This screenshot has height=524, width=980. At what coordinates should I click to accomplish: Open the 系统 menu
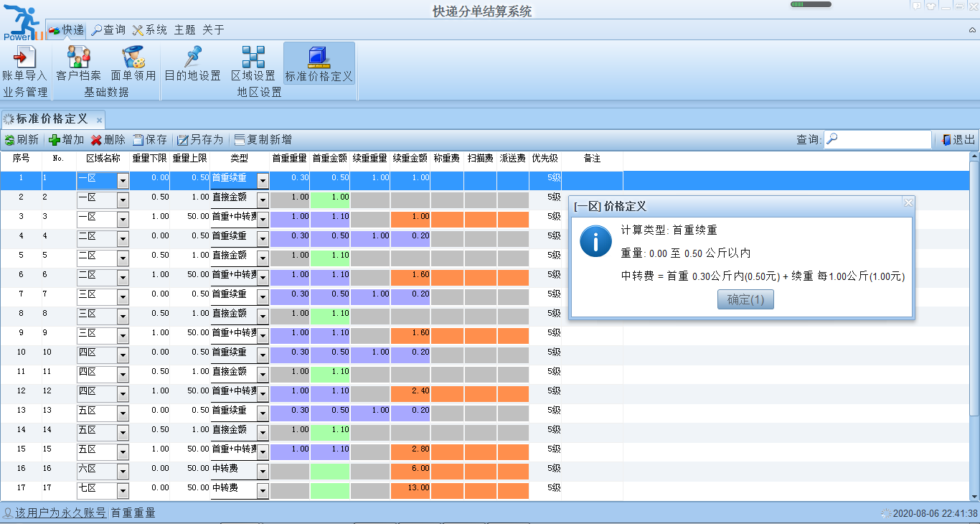[x=150, y=30]
